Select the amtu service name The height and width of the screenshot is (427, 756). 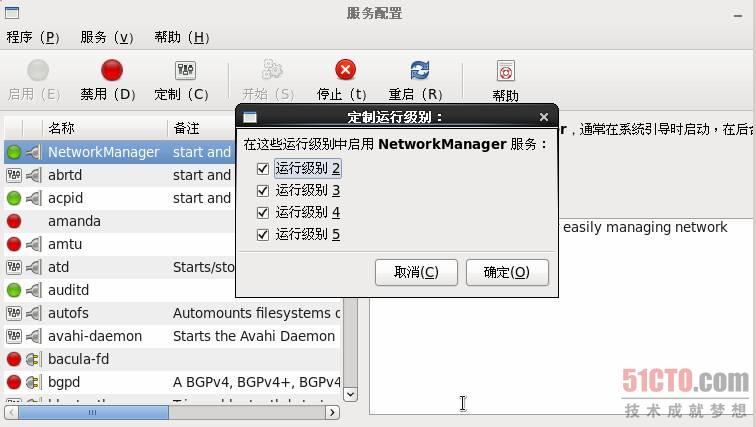click(65, 244)
